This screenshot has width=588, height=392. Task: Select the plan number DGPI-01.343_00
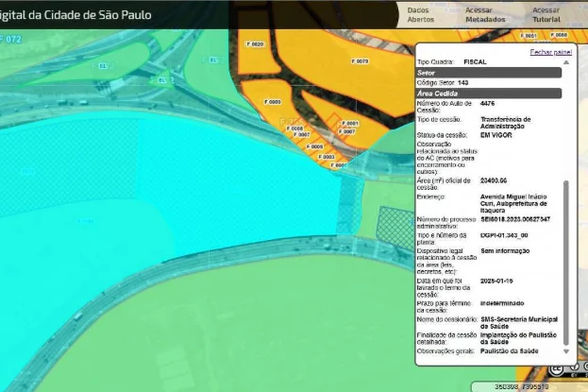coord(504,235)
